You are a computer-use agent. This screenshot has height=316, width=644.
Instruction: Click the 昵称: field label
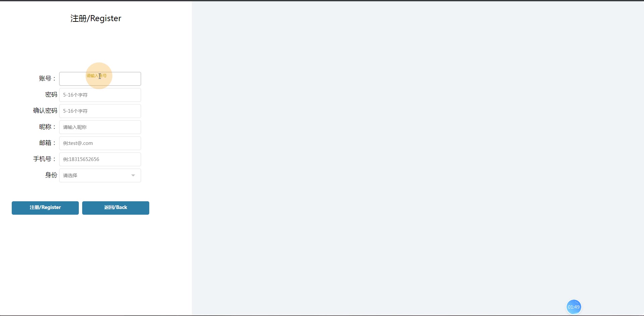tap(47, 127)
